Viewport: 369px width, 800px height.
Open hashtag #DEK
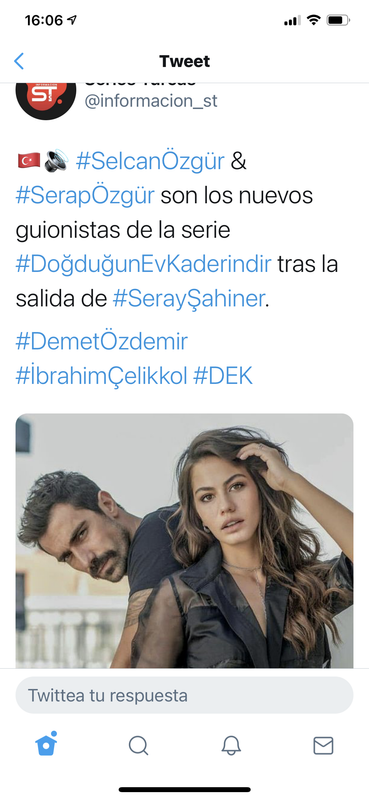tap(223, 377)
